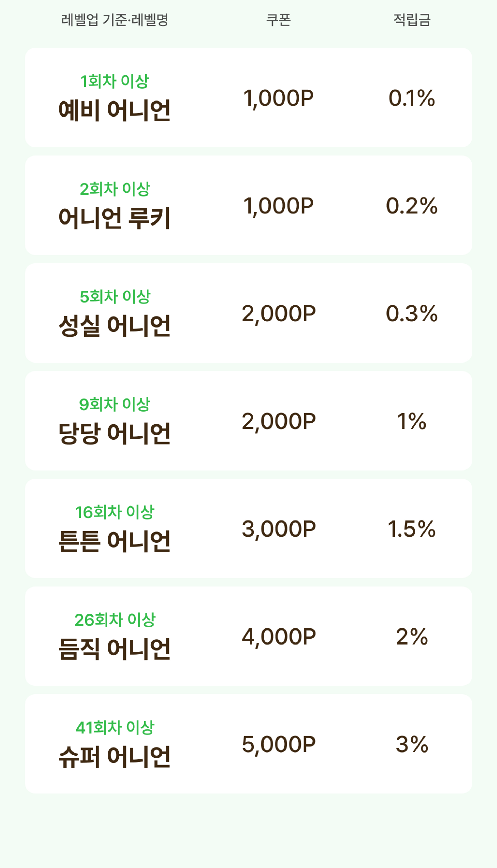The height and width of the screenshot is (868, 497).
Task: Click the 5,000P coupon value
Action: click(x=279, y=744)
